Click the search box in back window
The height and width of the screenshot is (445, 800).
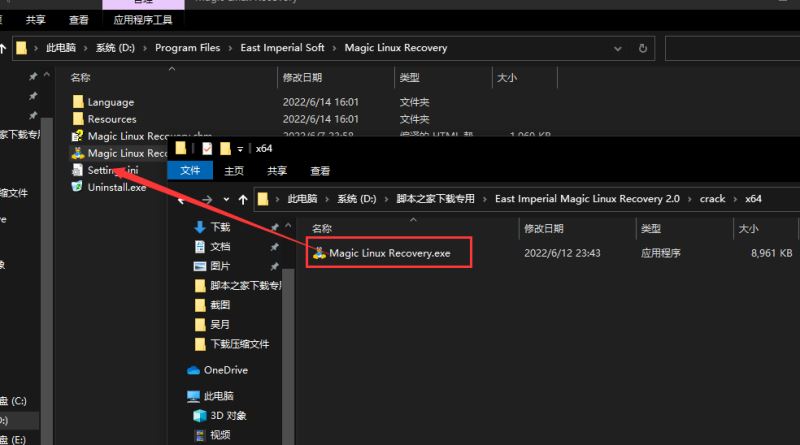point(733,48)
